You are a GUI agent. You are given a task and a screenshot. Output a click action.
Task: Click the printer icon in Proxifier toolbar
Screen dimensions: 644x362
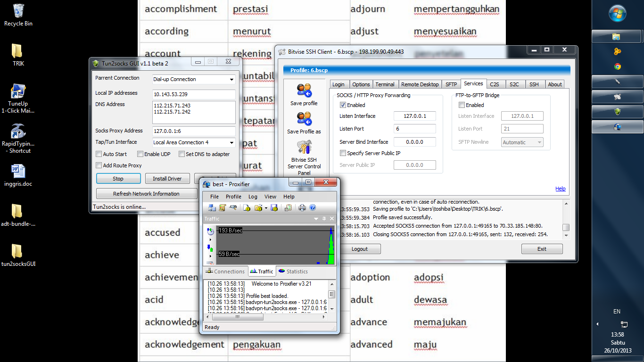coord(302,208)
